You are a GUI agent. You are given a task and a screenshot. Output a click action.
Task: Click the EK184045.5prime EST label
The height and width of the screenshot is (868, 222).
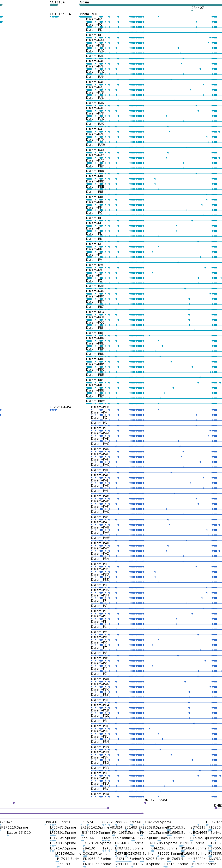[97, 864]
